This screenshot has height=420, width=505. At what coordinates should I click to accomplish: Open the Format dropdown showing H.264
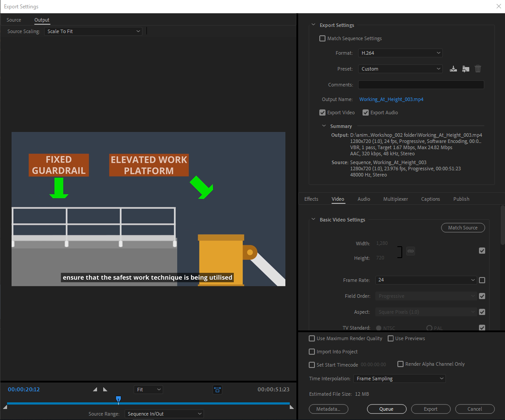point(400,53)
